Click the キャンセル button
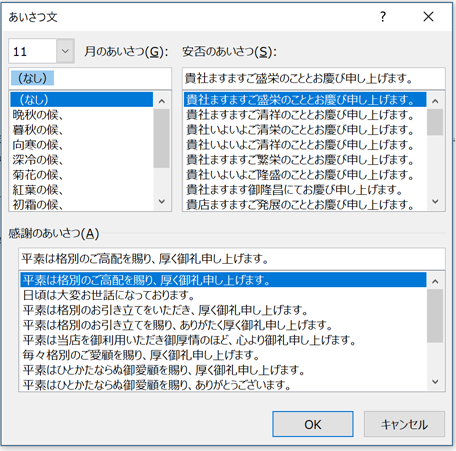The height and width of the screenshot is (451, 456). pos(404,424)
